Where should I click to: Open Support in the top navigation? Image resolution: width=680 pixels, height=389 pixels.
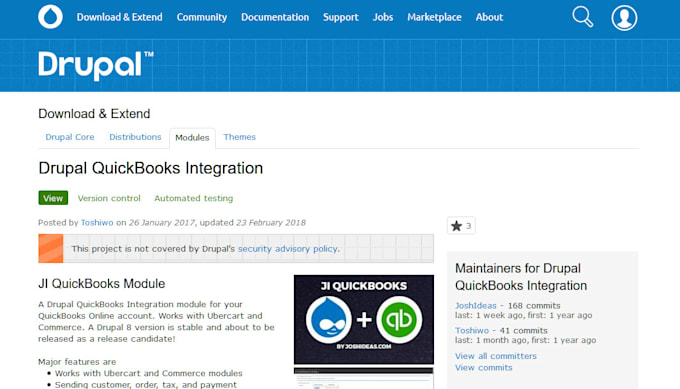click(340, 17)
